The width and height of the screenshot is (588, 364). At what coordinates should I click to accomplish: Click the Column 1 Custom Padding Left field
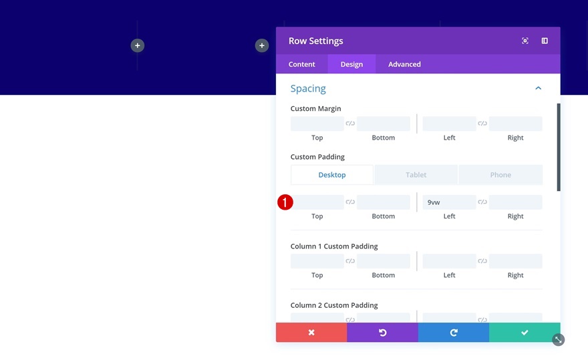pyautogui.click(x=449, y=261)
